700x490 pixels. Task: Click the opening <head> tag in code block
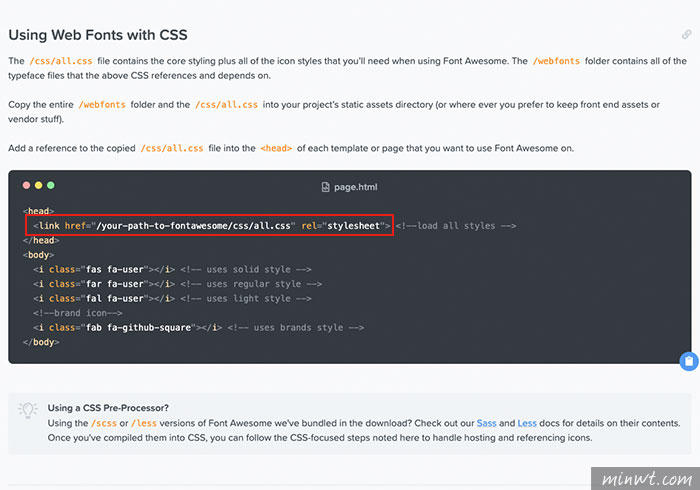(38, 211)
